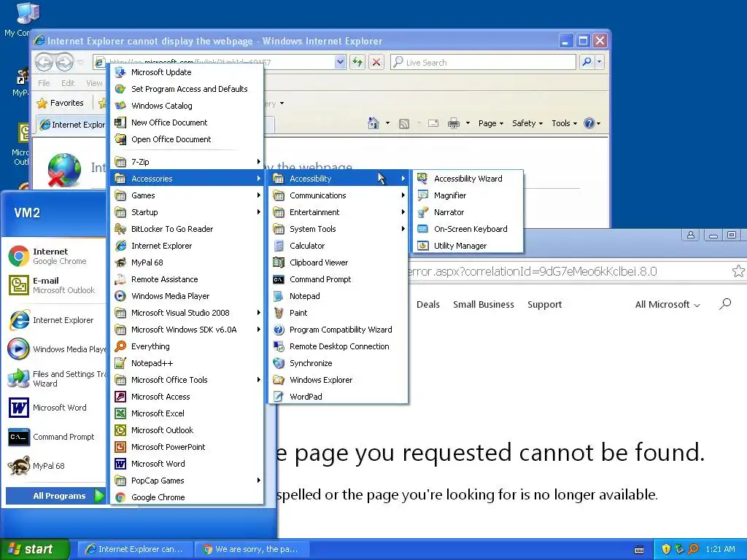Image resolution: width=747 pixels, height=560 pixels.
Task: Click the Stop button in Internet Explorer
Action: click(x=376, y=62)
